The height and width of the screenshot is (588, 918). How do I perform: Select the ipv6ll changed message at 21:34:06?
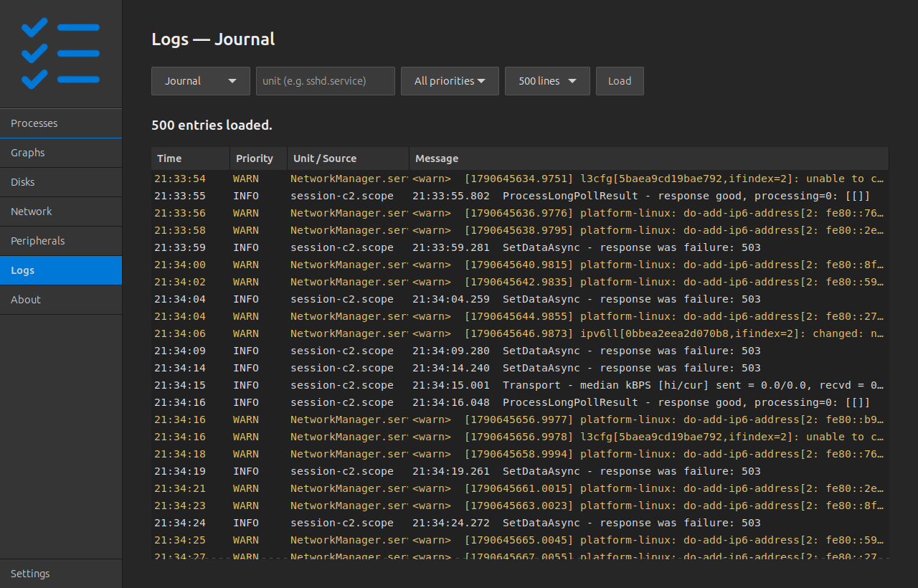(x=648, y=333)
